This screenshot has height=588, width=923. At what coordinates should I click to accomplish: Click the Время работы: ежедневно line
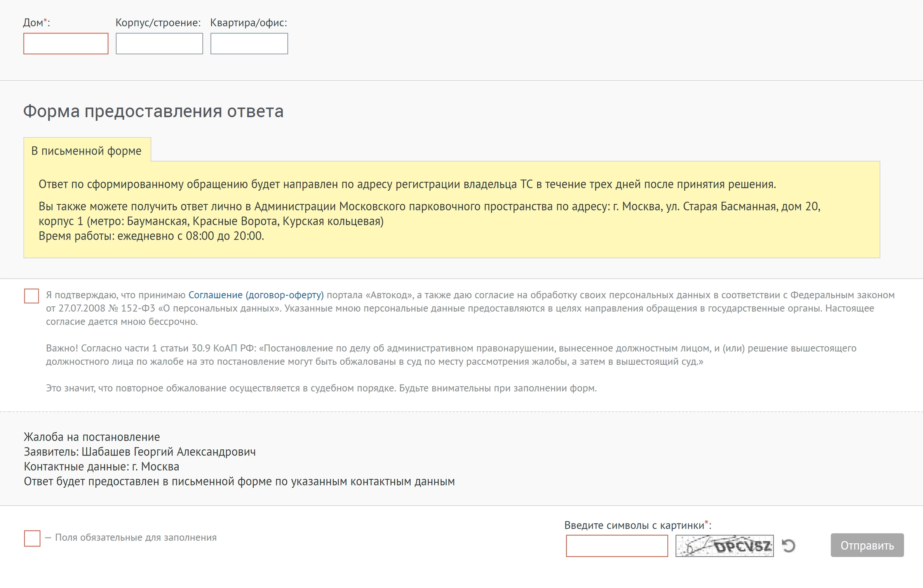(x=151, y=236)
